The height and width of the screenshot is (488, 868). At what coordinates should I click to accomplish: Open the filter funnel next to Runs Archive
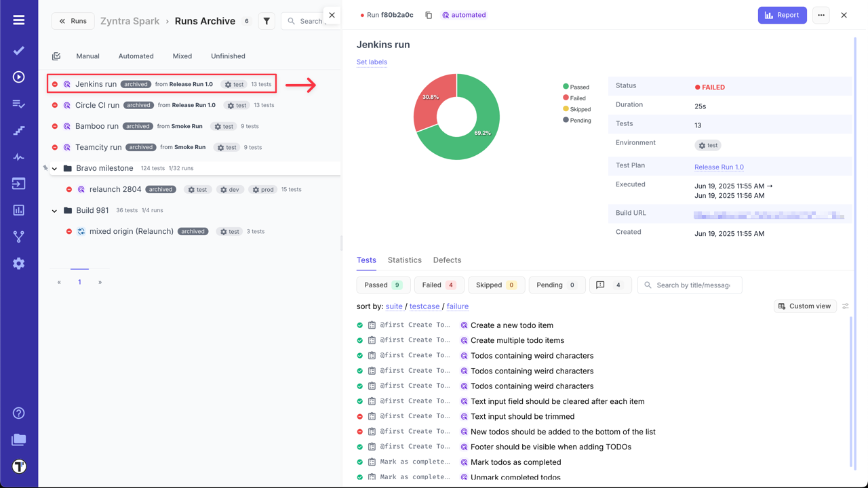click(x=266, y=21)
